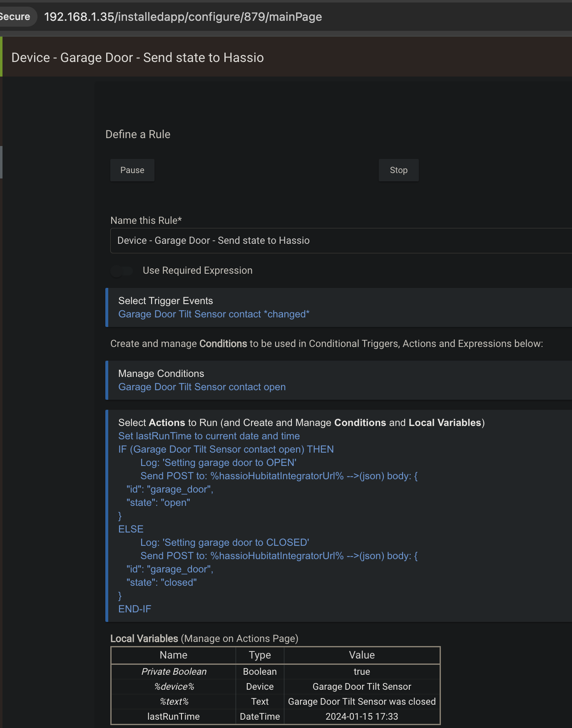Open the Tilt Sensor contact open condition
The width and height of the screenshot is (572, 728).
202,387
